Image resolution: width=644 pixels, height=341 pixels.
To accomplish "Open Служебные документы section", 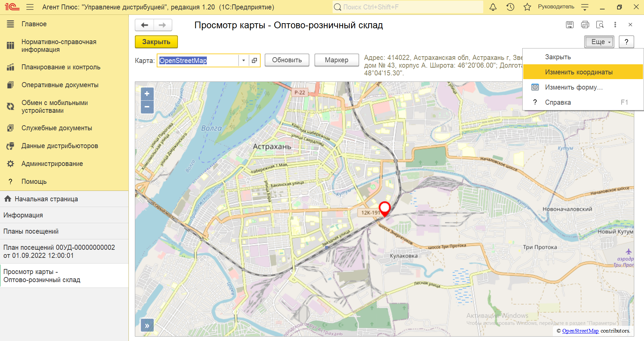I will pyautogui.click(x=64, y=128).
